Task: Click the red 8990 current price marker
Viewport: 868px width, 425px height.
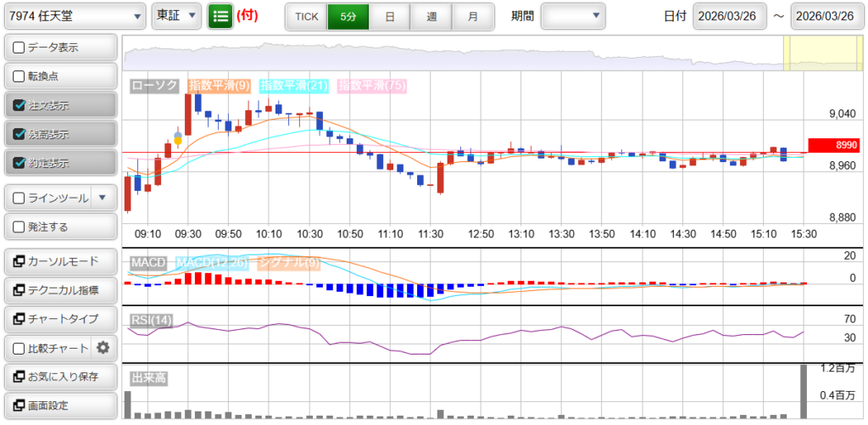Action: point(835,145)
